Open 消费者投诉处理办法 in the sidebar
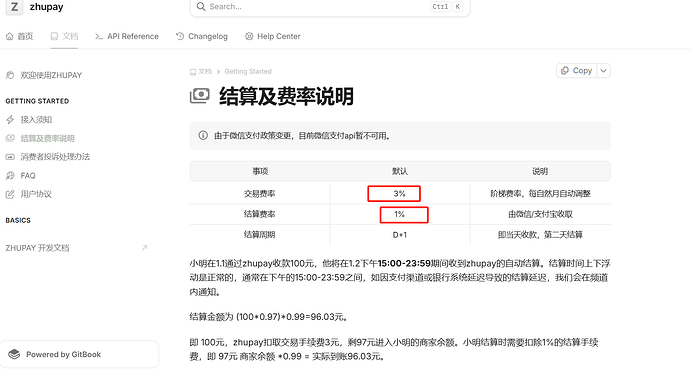 (55, 157)
